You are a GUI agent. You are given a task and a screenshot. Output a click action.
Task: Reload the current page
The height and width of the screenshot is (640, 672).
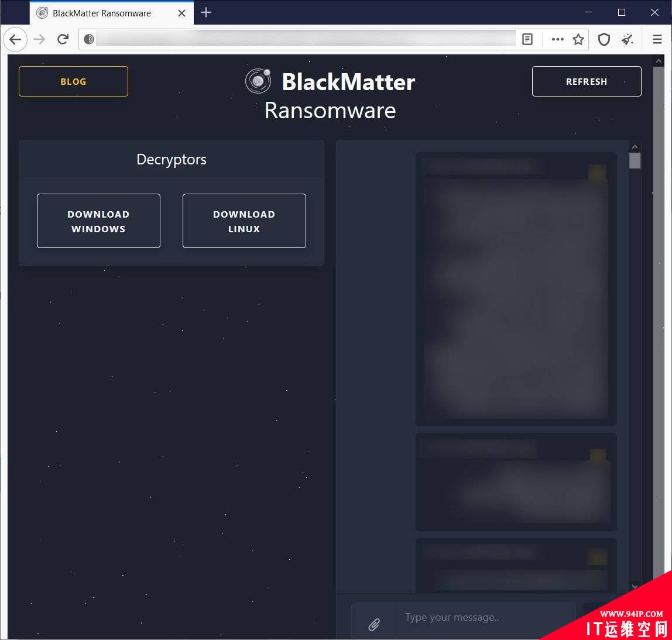click(x=63, y=39)
